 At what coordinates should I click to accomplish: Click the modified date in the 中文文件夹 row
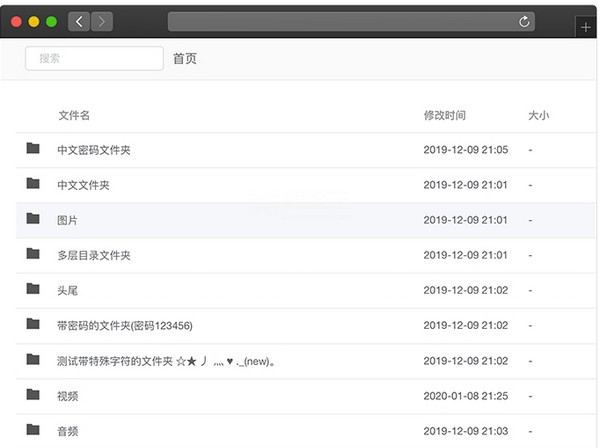click(466, 185)
